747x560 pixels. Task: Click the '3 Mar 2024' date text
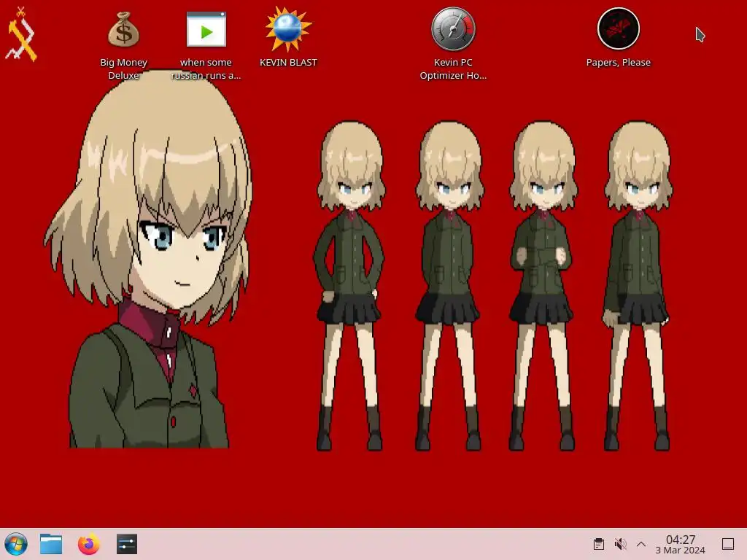681,551
